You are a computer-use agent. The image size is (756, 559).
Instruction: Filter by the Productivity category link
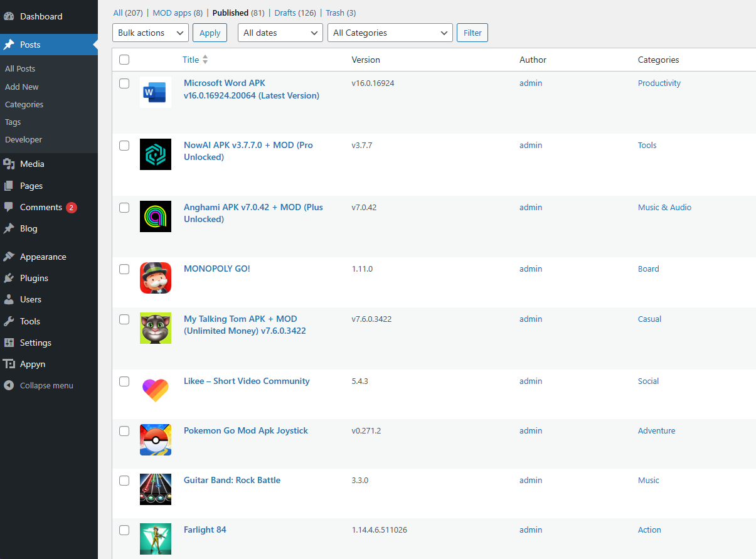(x=659, y=83)
